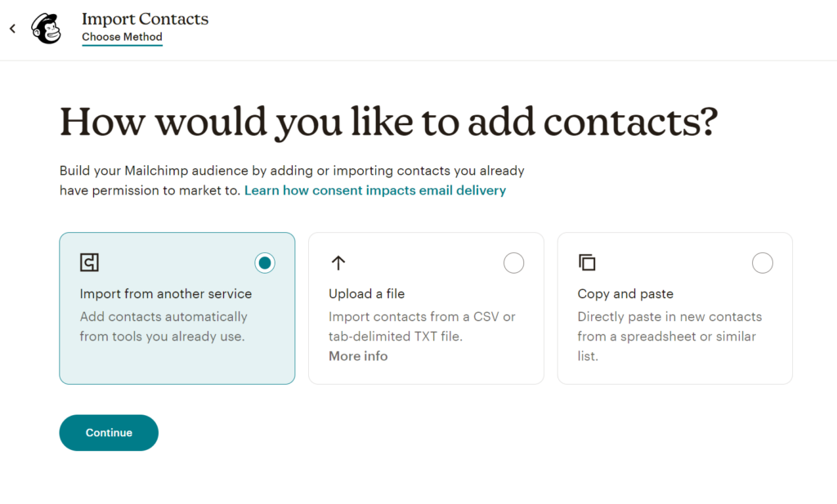Select the import from another service icon
This screenshot has height=504, width=837.
pos(88,263)
